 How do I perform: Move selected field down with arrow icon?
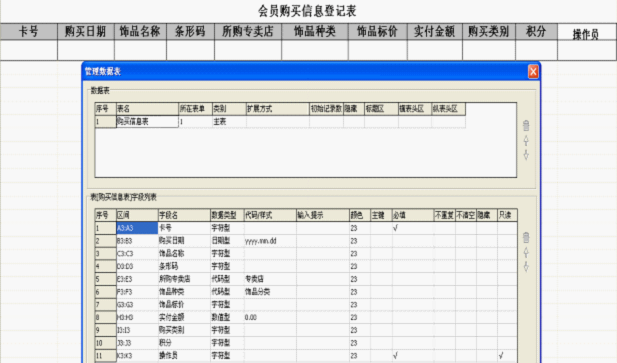tap(526, 267)
